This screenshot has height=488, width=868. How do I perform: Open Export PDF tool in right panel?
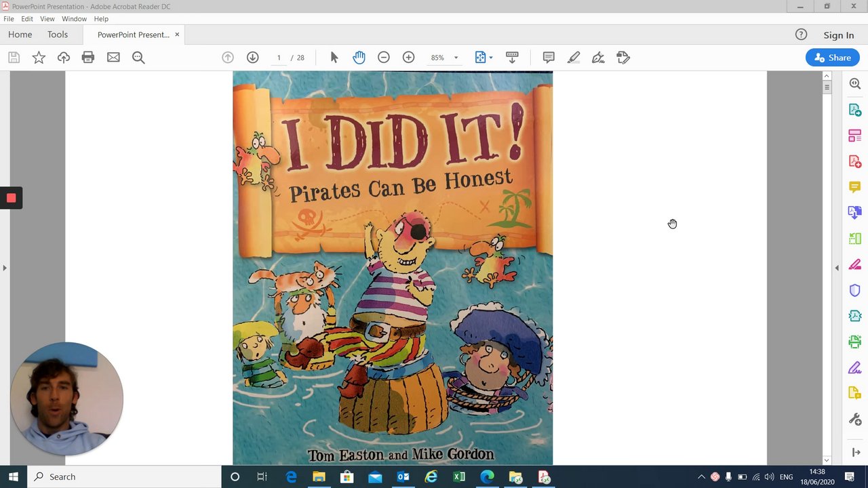pos(855,110)
